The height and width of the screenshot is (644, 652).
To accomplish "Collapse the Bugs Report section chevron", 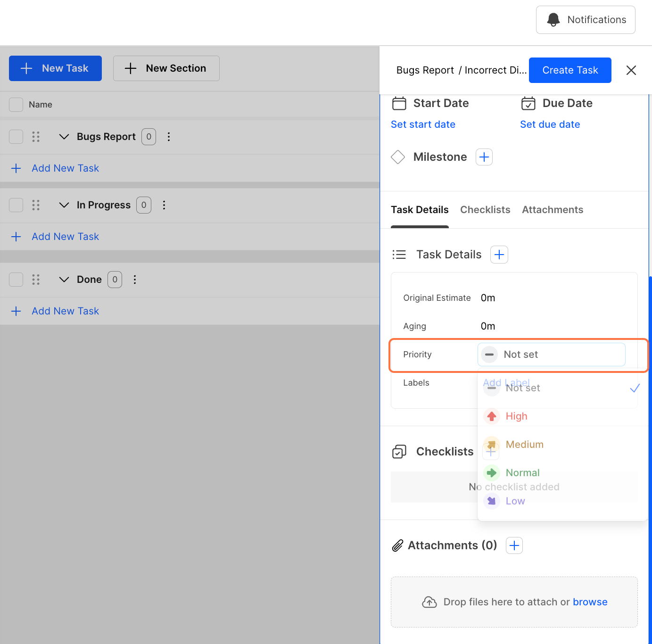I will point(64,137).
